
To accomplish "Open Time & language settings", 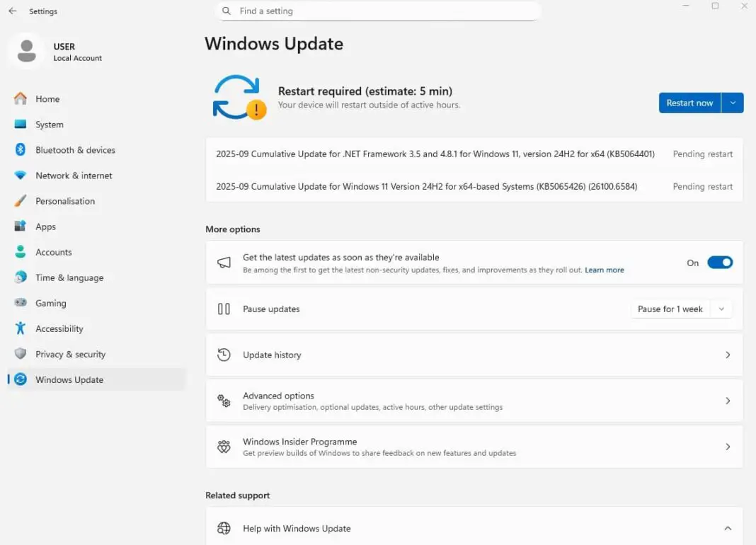I will click(x=69, y=277).
